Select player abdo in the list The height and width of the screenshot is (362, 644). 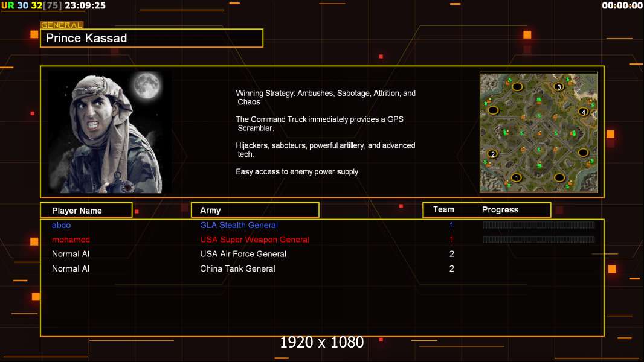[61, 225]
